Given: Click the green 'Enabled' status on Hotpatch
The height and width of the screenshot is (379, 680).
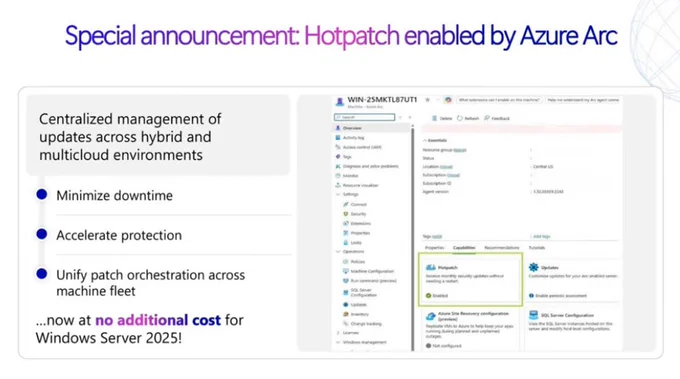Looking at the screenshot, I should 437,296.
